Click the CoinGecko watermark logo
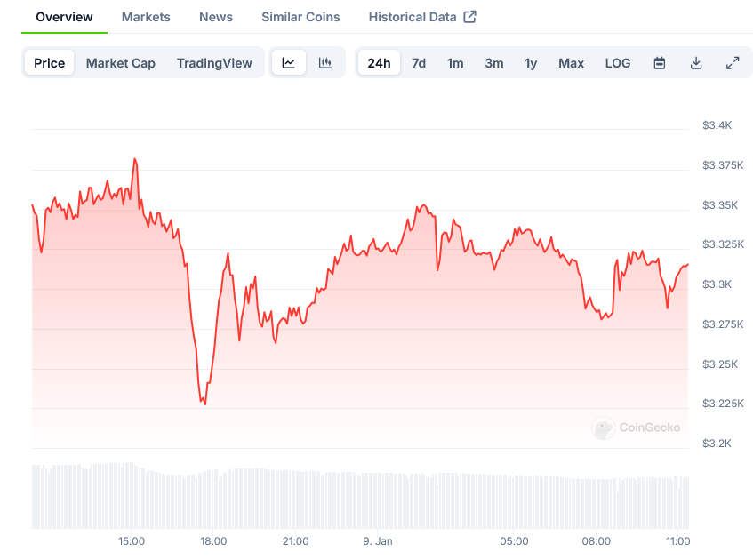 tap(637, 428)
